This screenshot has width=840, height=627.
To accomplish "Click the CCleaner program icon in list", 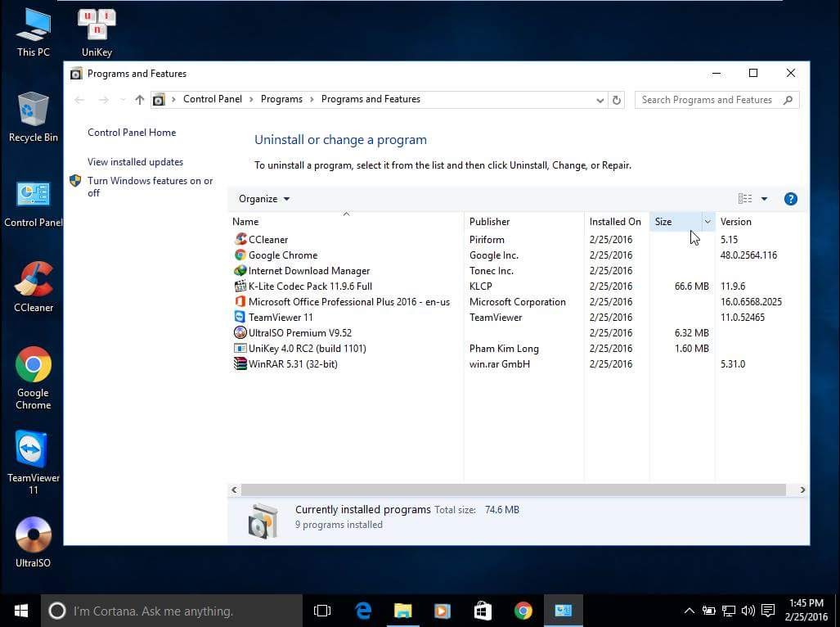I will tap(240, 239).
